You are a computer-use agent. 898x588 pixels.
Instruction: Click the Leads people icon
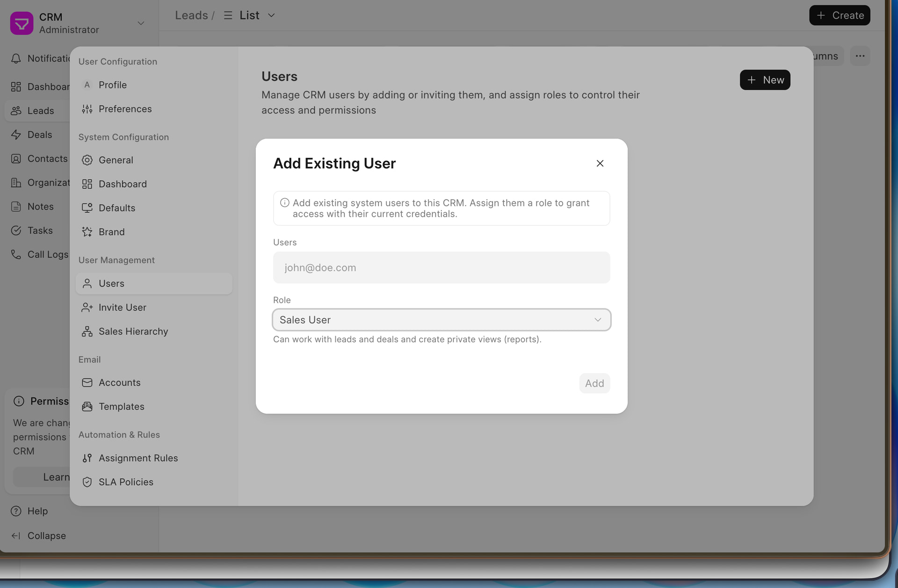[16, 111]
